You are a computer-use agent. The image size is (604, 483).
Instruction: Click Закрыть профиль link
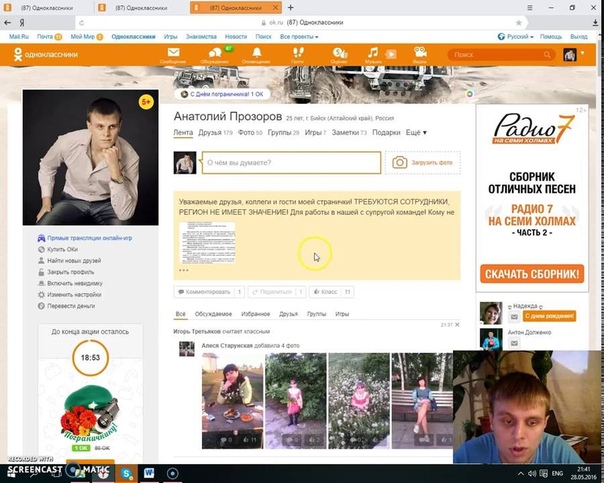click(66, 272)
